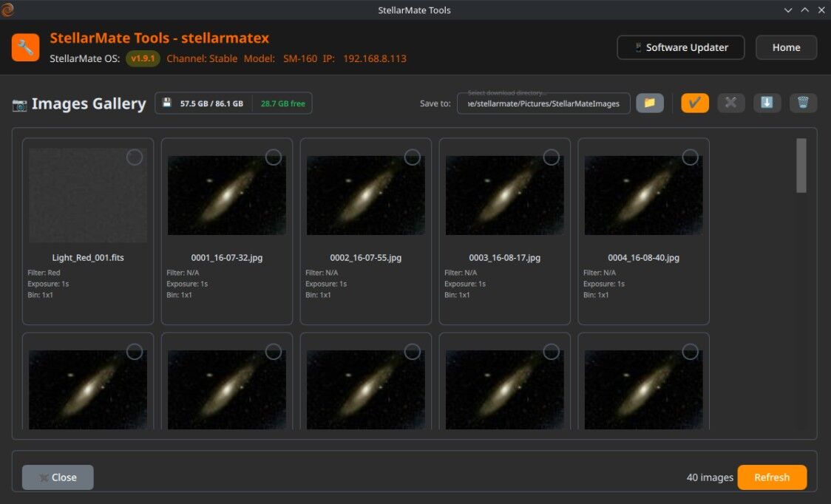Click the orange Refresh button

(x=772, y=477)
